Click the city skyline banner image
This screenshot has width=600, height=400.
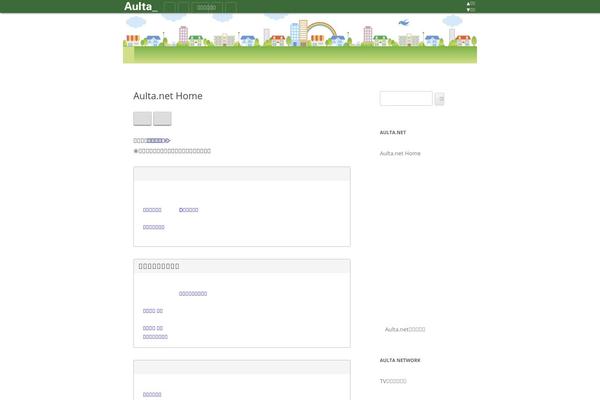click(x=300, y=38)
